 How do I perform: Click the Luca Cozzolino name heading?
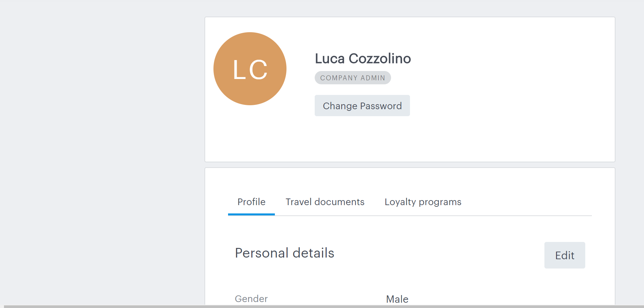click(363, 58)
